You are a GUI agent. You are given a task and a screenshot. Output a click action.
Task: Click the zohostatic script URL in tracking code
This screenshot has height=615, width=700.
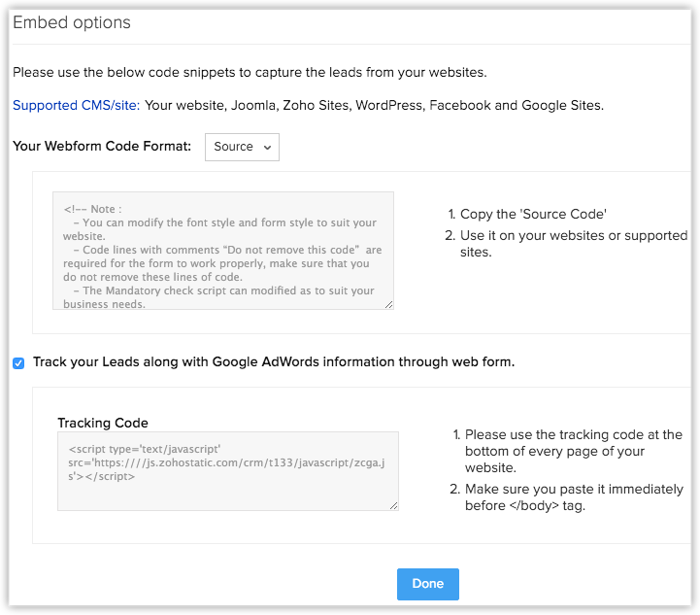pyautogui.click(x=227, y=463)
